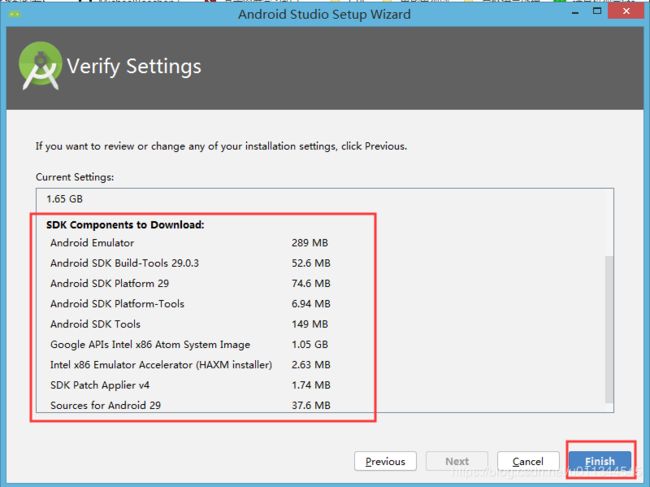The image size is (650, 487).
Task: Select 'Sources for Android 29' entry
Action: pyautogui.click(x=105, y=405)
